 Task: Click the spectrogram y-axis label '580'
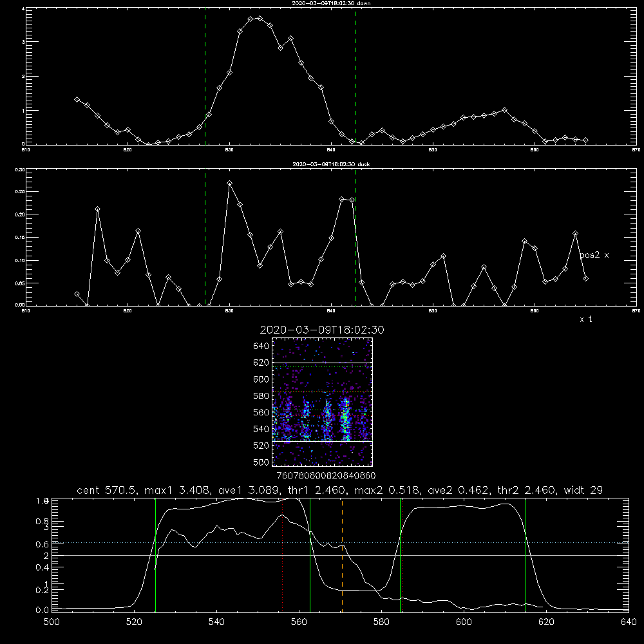[x=261, y=395]
